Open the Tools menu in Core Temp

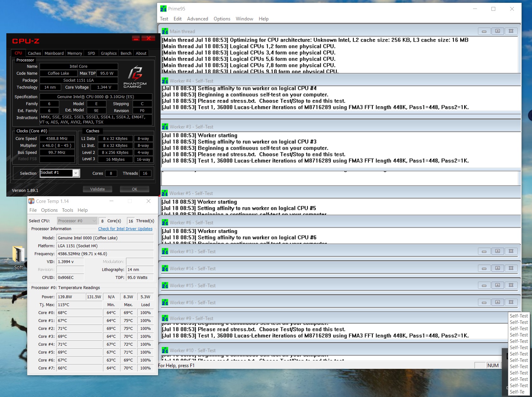(67, 210)
